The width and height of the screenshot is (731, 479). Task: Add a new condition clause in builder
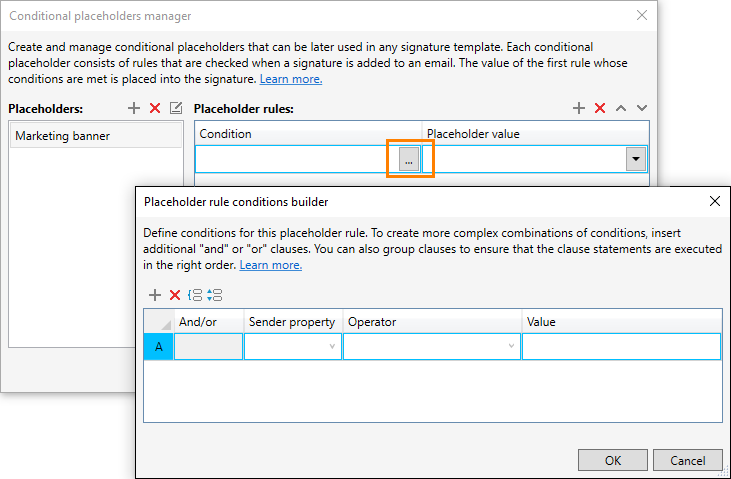tap(154, 295)
